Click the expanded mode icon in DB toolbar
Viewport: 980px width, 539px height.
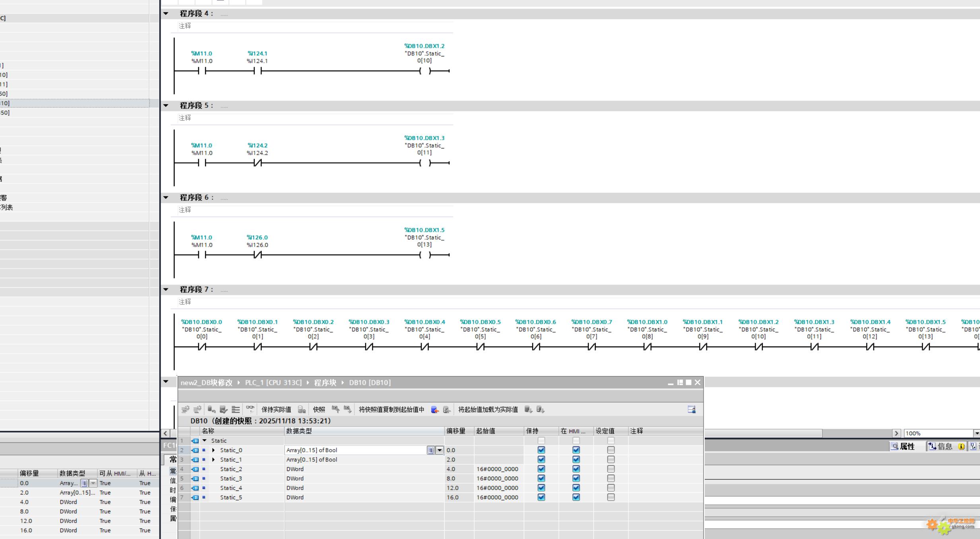coord(236,409)
